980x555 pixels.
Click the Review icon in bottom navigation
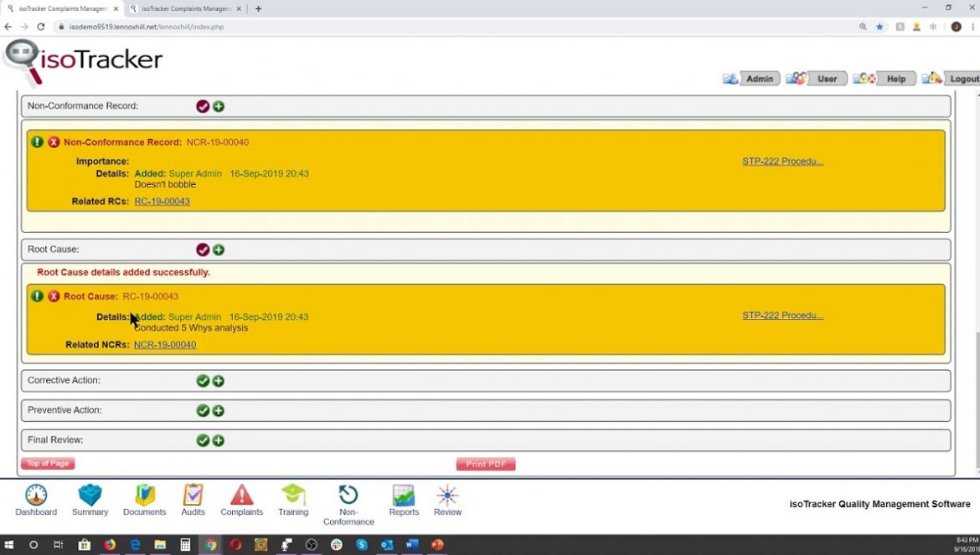447,497
